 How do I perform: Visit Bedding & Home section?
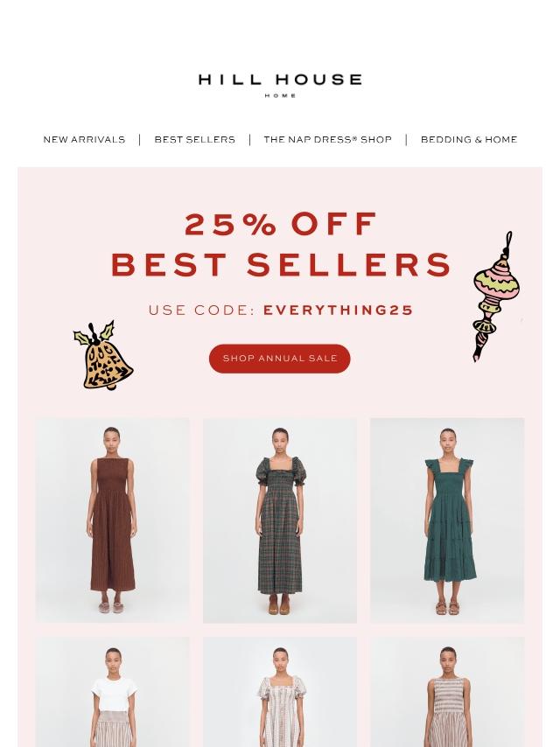[469, 140]
